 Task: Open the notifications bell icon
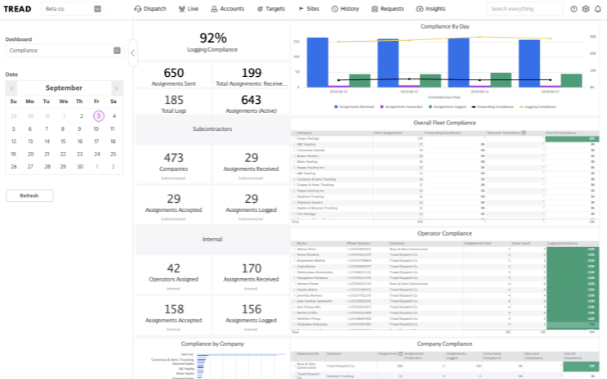click(x=598, y=9)
